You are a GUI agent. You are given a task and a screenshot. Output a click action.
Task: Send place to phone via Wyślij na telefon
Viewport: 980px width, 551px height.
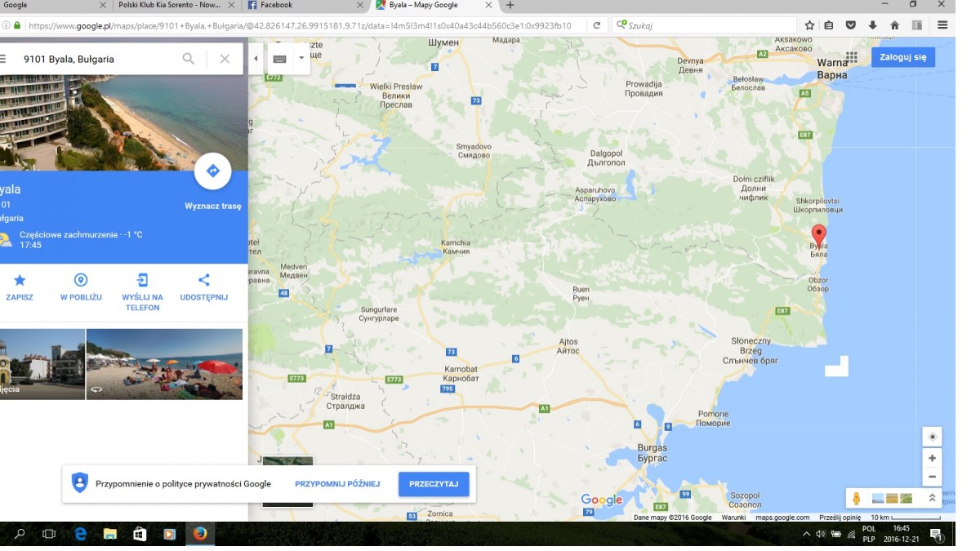pyautogui.click(x=142, y=292)
